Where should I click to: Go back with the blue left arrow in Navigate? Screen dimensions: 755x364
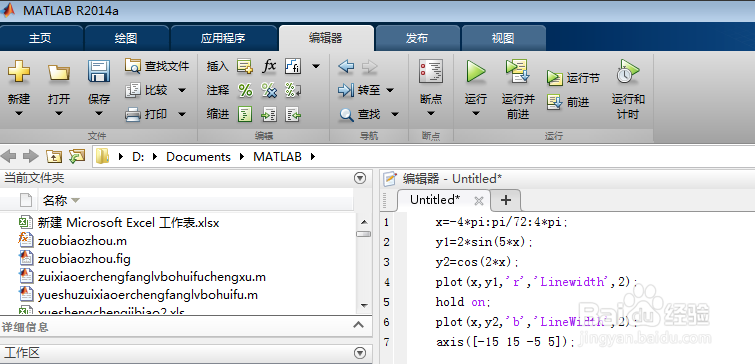[346, 66]
